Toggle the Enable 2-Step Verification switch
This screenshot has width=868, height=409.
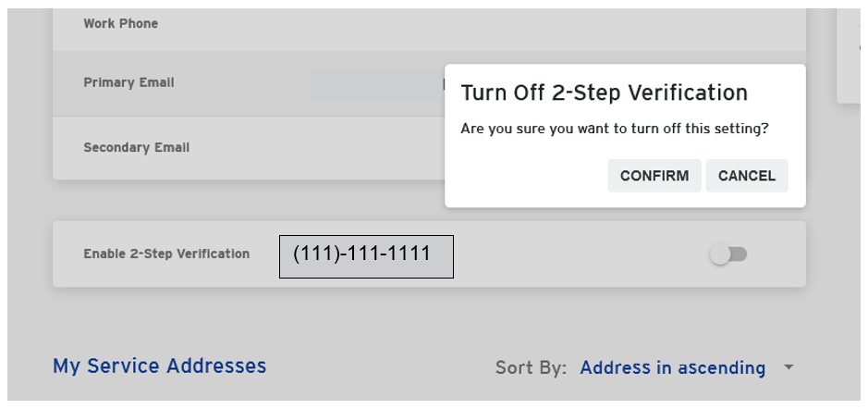pyautogui.click(x=728, y=254)
